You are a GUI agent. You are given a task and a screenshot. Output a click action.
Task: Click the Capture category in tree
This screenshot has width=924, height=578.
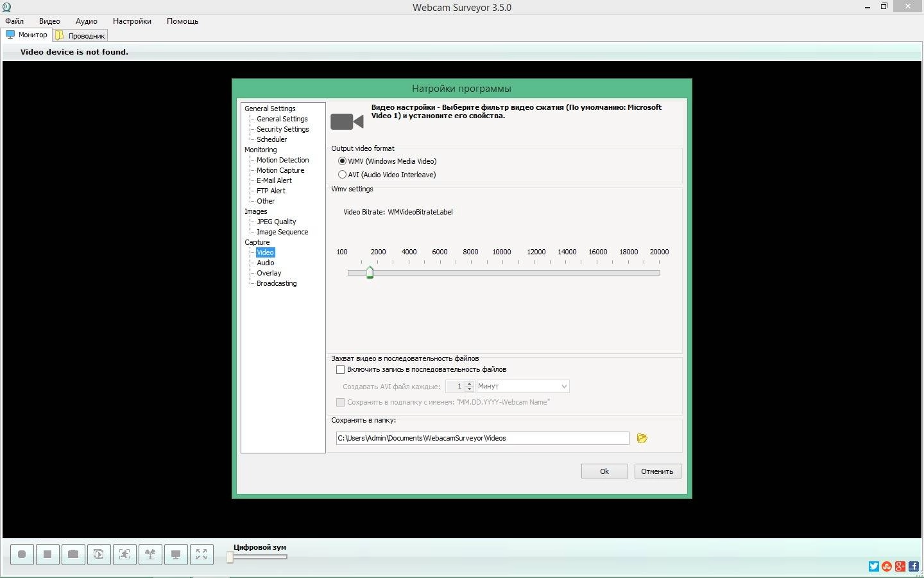click(x=257, y=242)
